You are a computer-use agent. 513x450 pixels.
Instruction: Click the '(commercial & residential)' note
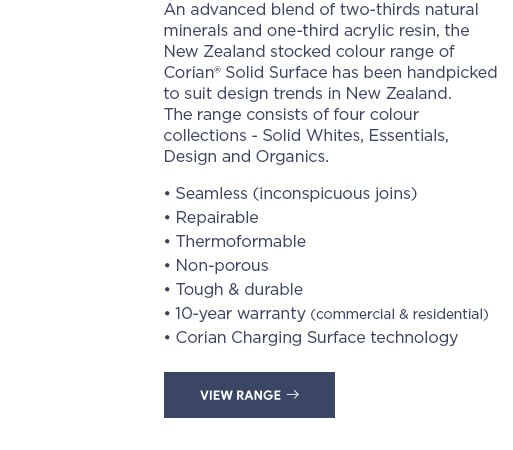point(399,314)
